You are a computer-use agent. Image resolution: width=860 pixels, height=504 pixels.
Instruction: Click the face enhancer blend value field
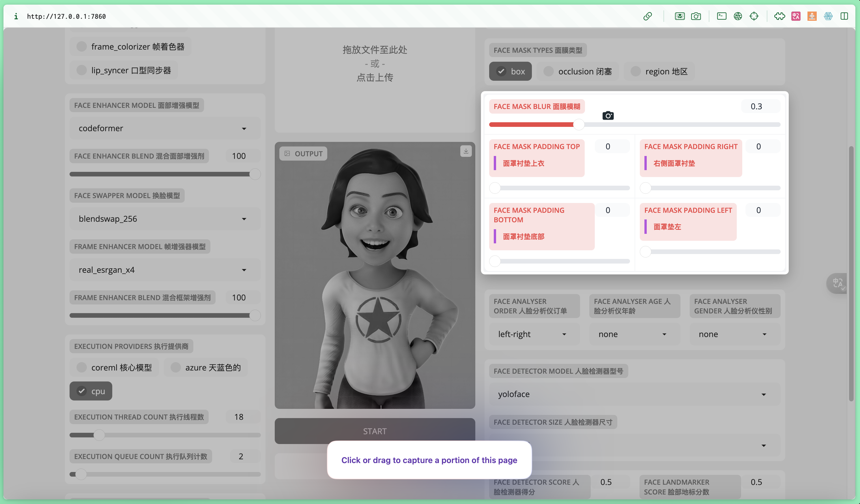click(x=243, y=156)
